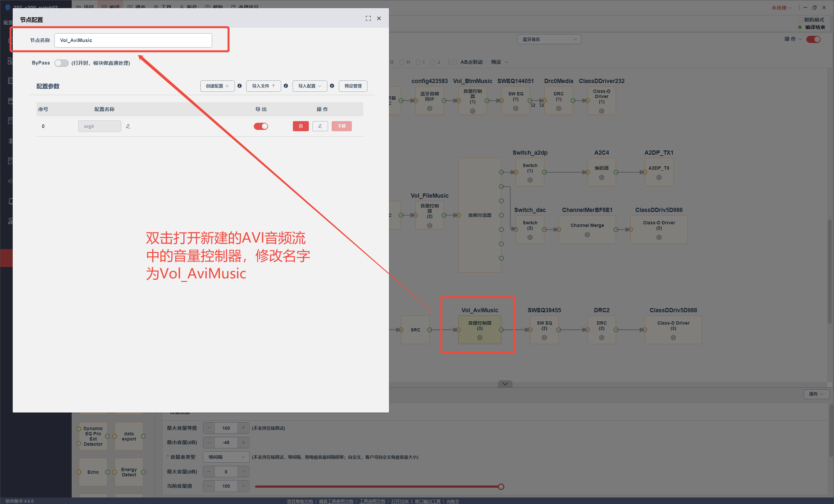Image resolution: width=834 pixels, height=504 pixels.
Task: Click the 创建配置 button
Action: [217, 86]
